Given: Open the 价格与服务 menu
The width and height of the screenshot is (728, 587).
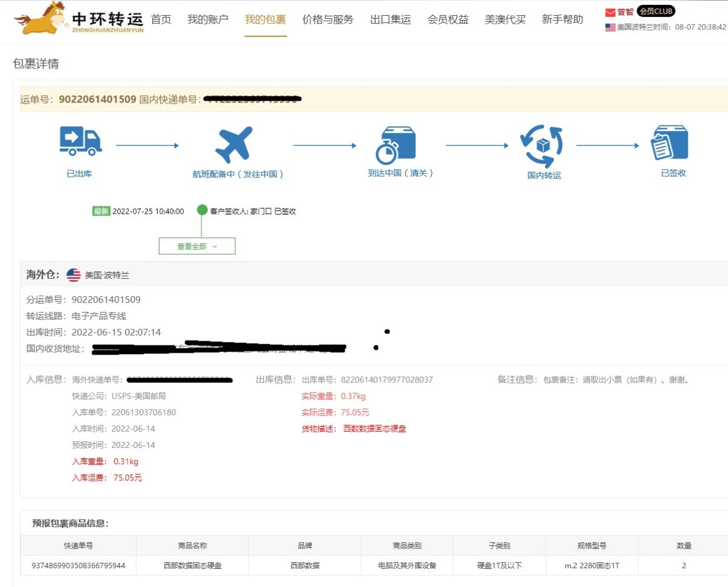Looking at the screenshot, I should point(328,19).
